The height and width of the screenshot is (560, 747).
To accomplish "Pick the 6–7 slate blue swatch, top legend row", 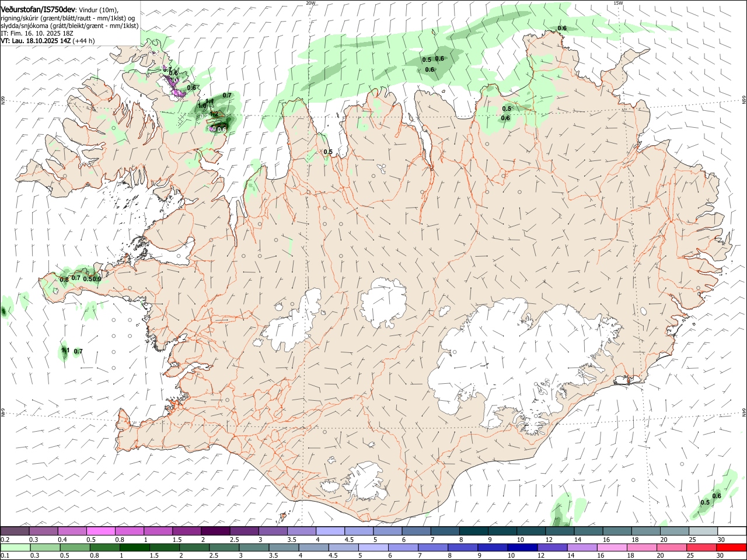I will pyautogui.click(x=416, y=531).
